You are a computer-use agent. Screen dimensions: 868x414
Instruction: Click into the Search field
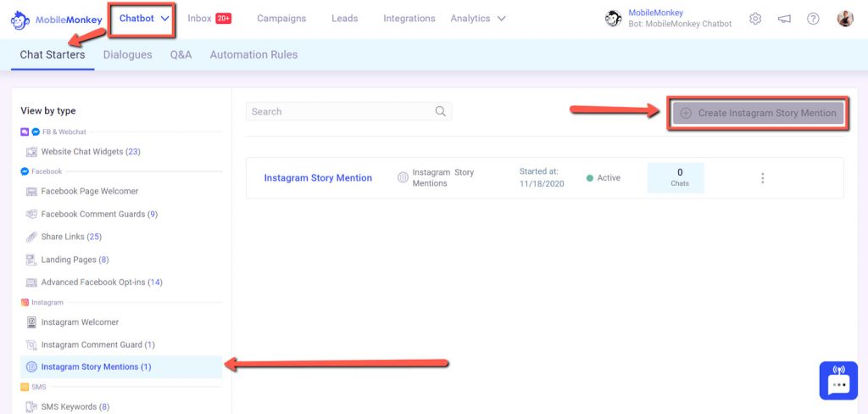(x=348, y=111)
